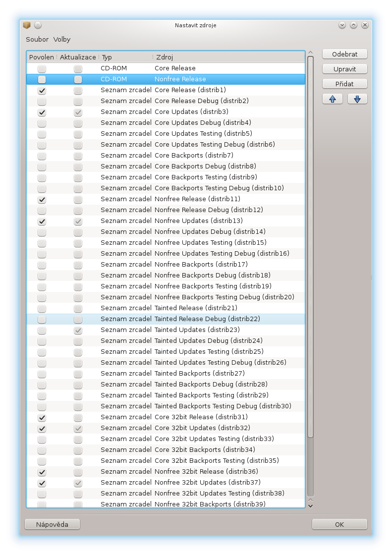Click the vertical scrollbar thumb
The width and height of the screenshot is (392, 555).
click(311, 247)
